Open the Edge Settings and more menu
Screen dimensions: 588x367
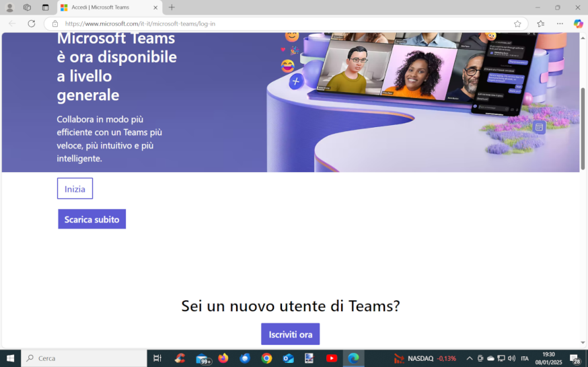point(560,24)
